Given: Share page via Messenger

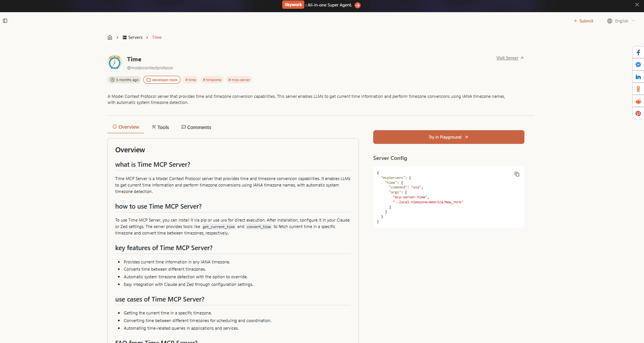Looking at the screenshot, I should (x=638, y=65).
